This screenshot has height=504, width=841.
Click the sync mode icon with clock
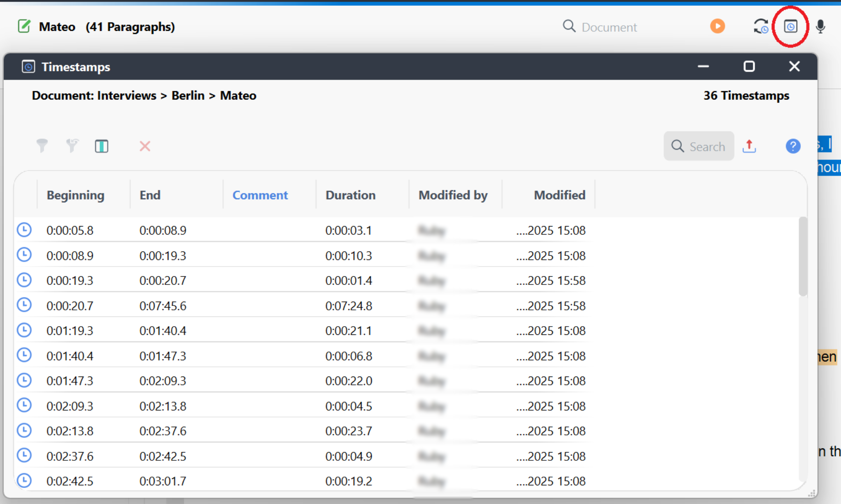coord(761,27)
